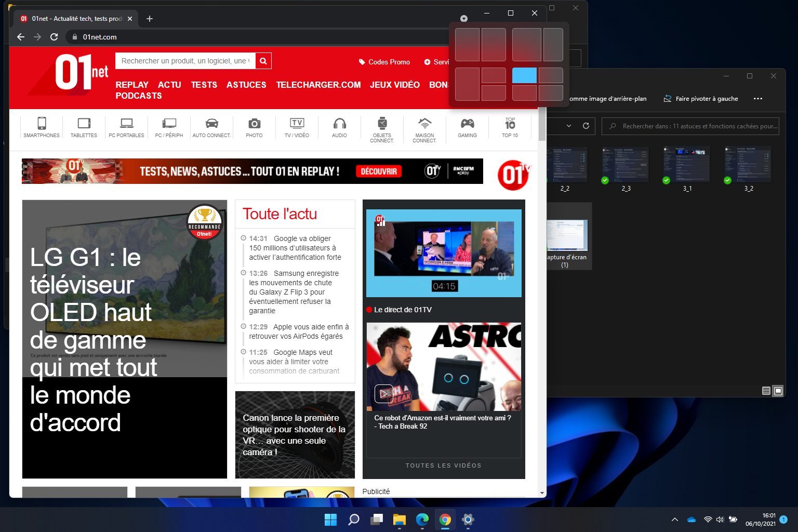Screen dimensions: 798x532
Task: Close the 01net tab
Action: [130, 19]
